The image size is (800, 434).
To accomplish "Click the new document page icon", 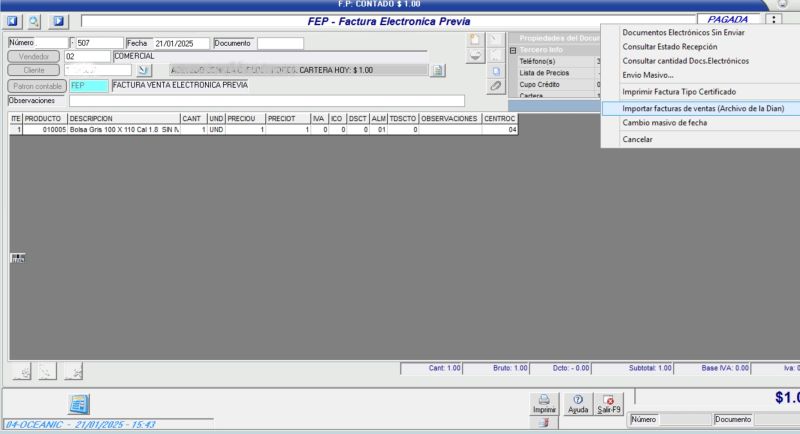I will (476, 39).
